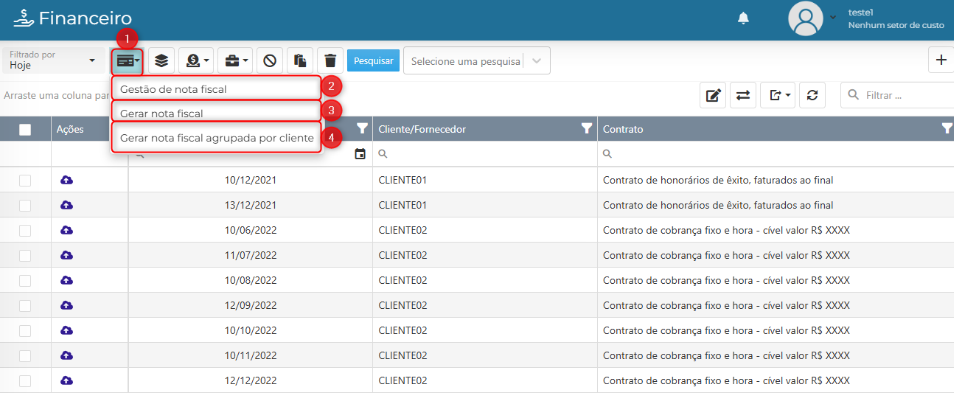Click the notification bell icon

tap(743, 18)
